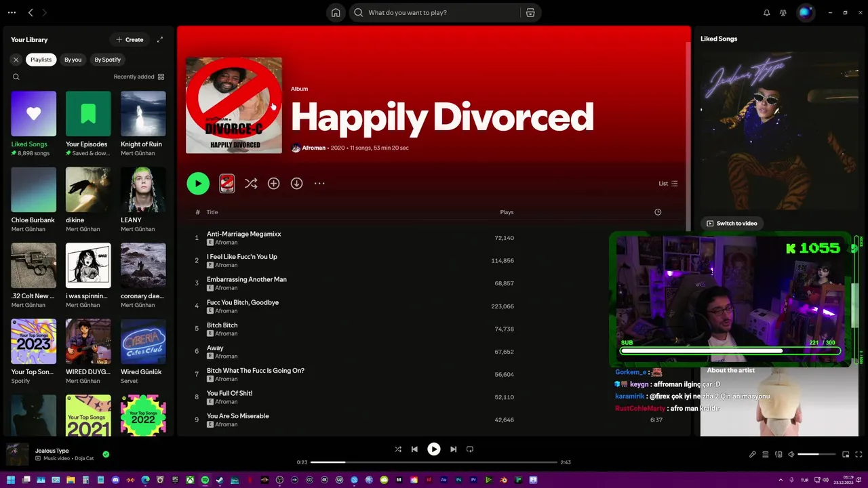
Task: Open Friend Activity icon beside the bell
Action: (x=783, y=12)
